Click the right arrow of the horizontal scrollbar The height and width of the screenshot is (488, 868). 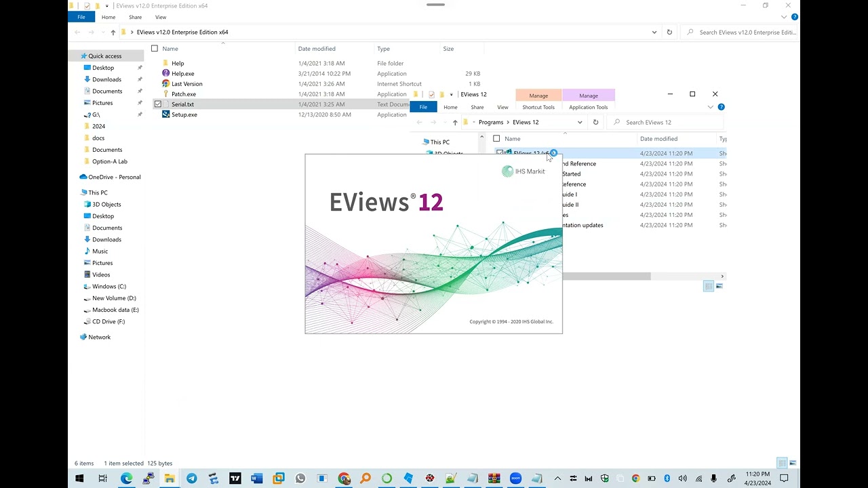point(722,277)
